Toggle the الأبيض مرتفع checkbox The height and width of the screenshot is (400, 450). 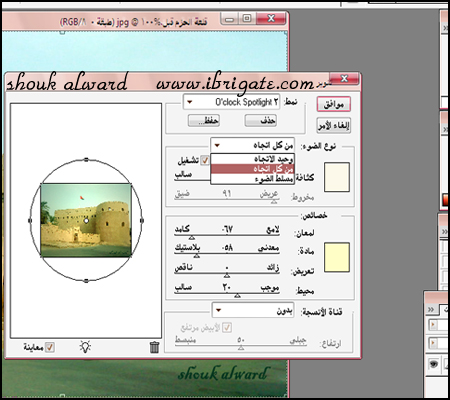(x=227, y=328)
